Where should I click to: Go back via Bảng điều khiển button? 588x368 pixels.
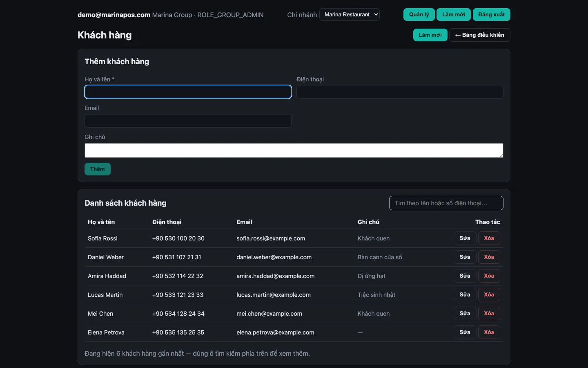(480, 35)
